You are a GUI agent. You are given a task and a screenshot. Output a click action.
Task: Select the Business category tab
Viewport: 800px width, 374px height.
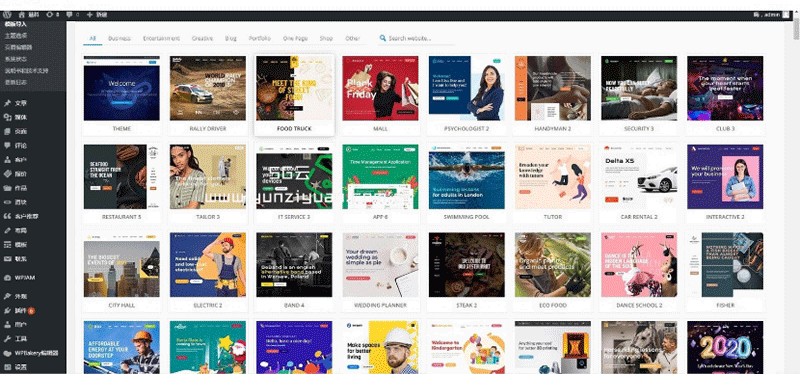tap(119, 38)
